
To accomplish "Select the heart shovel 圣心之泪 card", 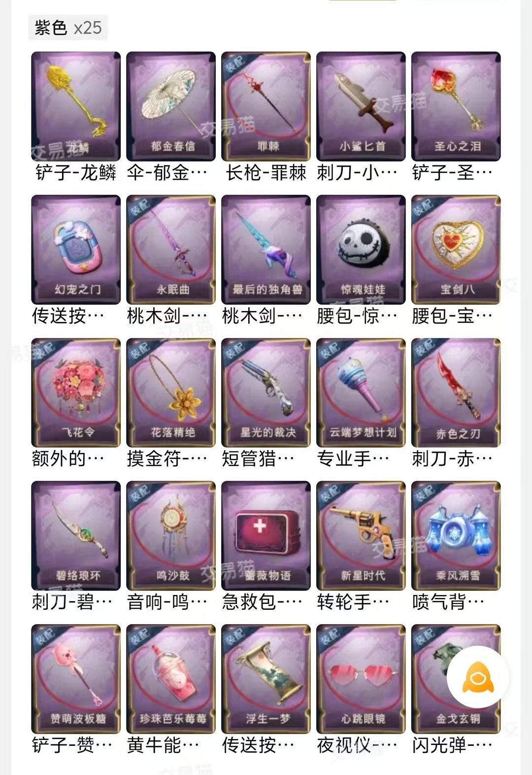I will [x=456, y=106].
